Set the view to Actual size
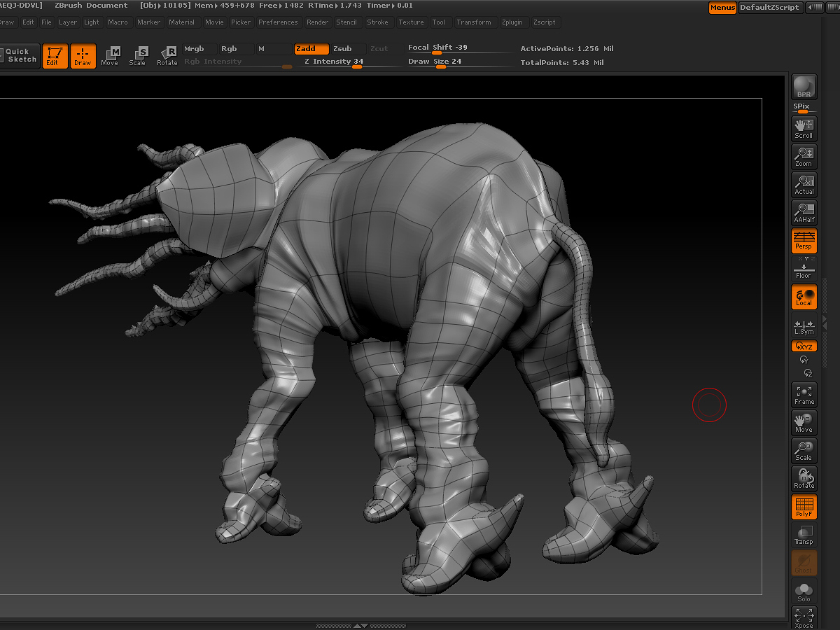 pos(804,184)
